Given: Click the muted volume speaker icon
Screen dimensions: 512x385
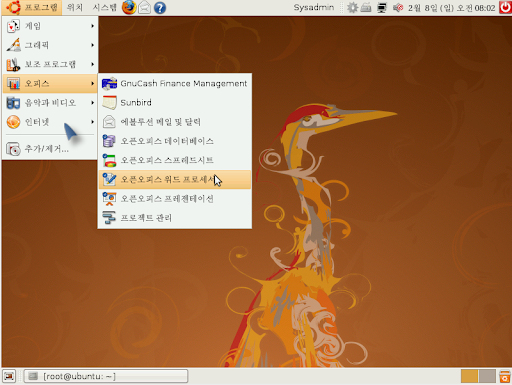Looking at the screenshot, I should coord(398,7).
